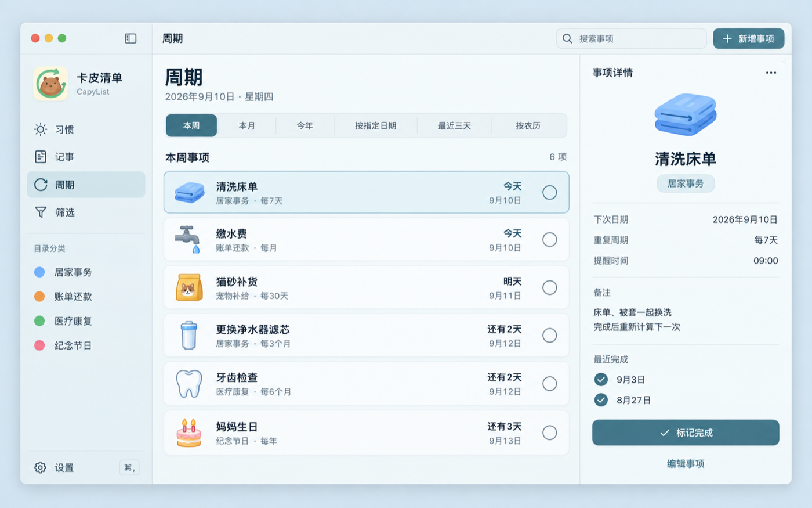The height and width of the screenshot is (508, 812).
Task: Click the large bedsheet icon in details panel
Action: pos(686,114)
